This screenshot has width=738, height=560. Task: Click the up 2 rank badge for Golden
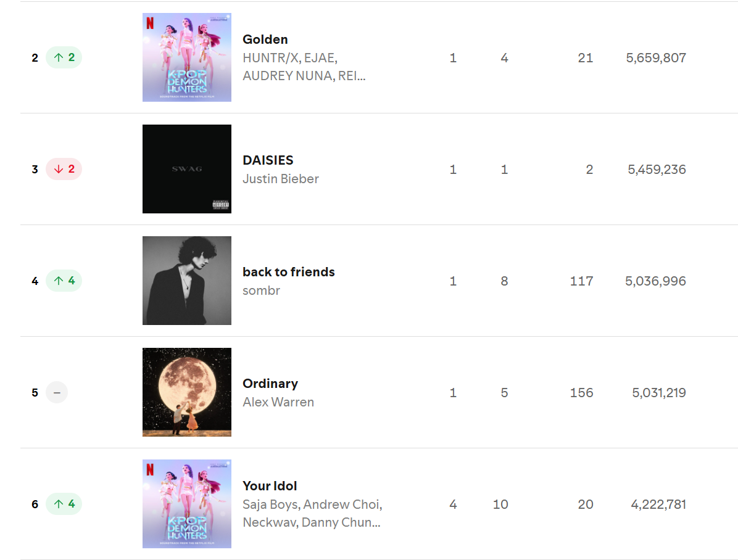[64, 57]
